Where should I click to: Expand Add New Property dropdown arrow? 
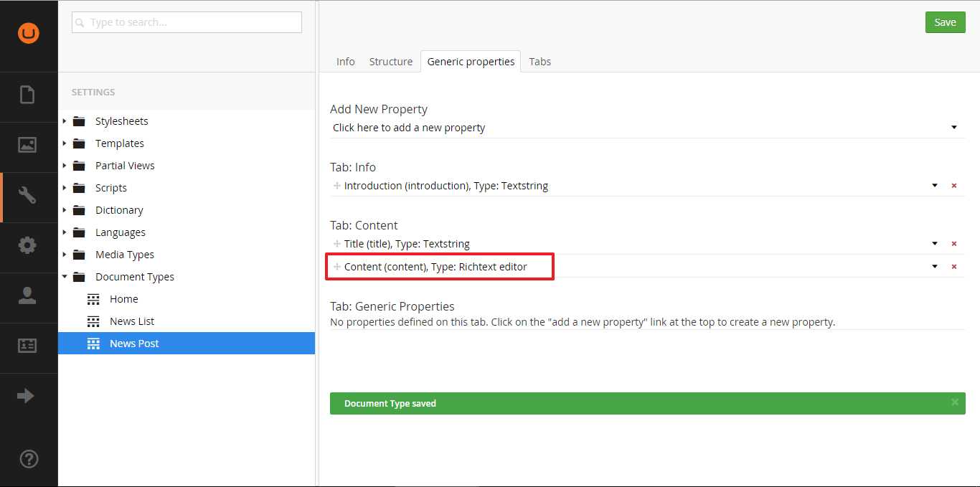click(x=954, y=128)
